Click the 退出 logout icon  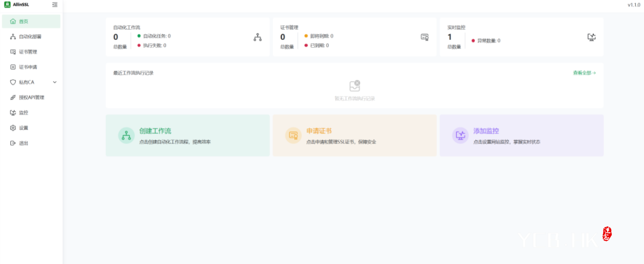point(13,143)
